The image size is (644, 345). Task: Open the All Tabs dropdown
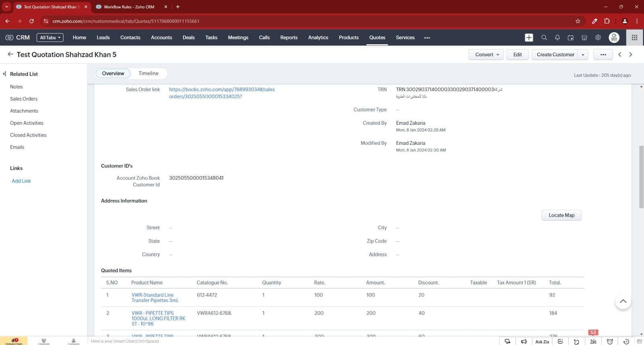50,37
